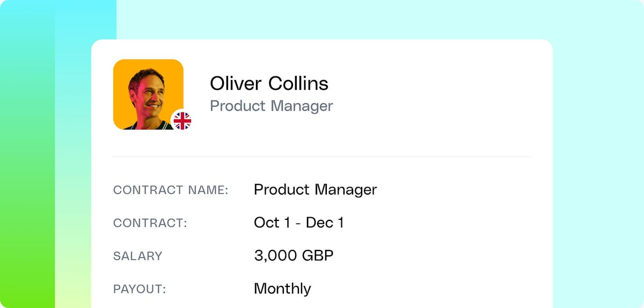Viewport: 644px width, 308px height.
Task: Click the divider line under profile header
Action: (322, 157)
